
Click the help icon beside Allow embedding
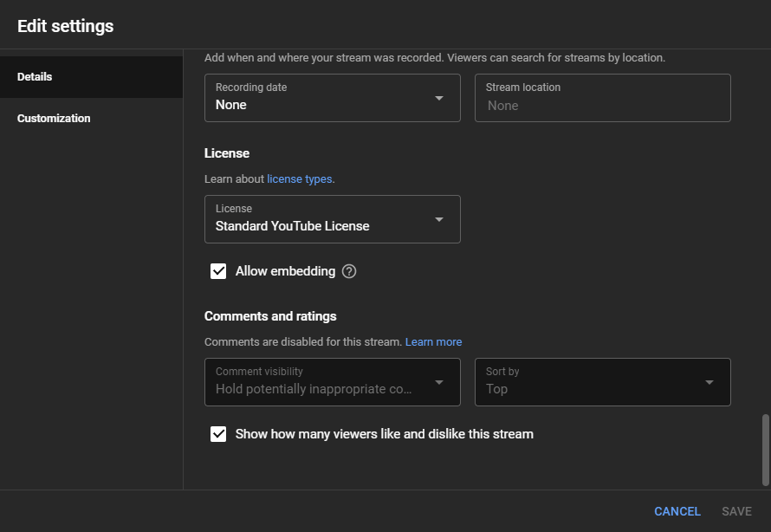[x=349, y=271]
